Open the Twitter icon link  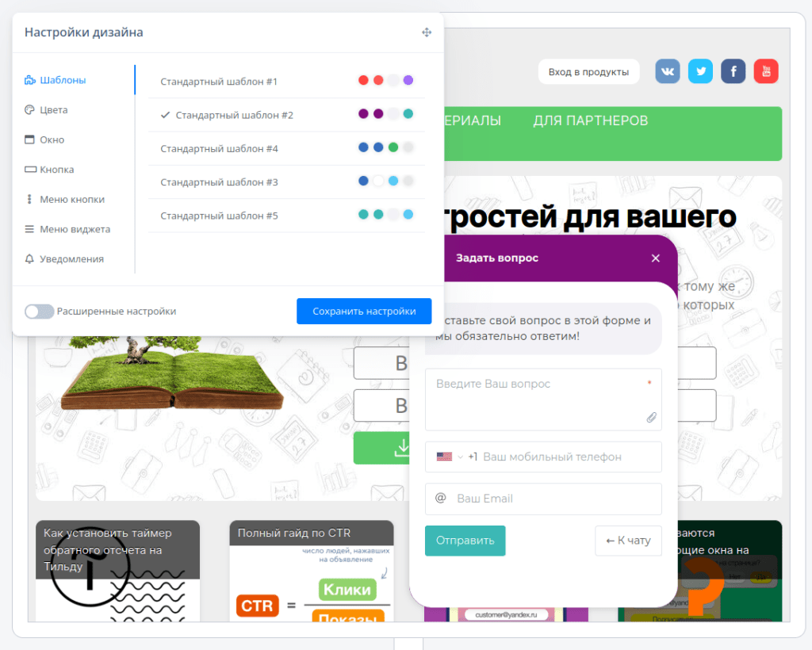pyautogui.click(x=700, y=71)
